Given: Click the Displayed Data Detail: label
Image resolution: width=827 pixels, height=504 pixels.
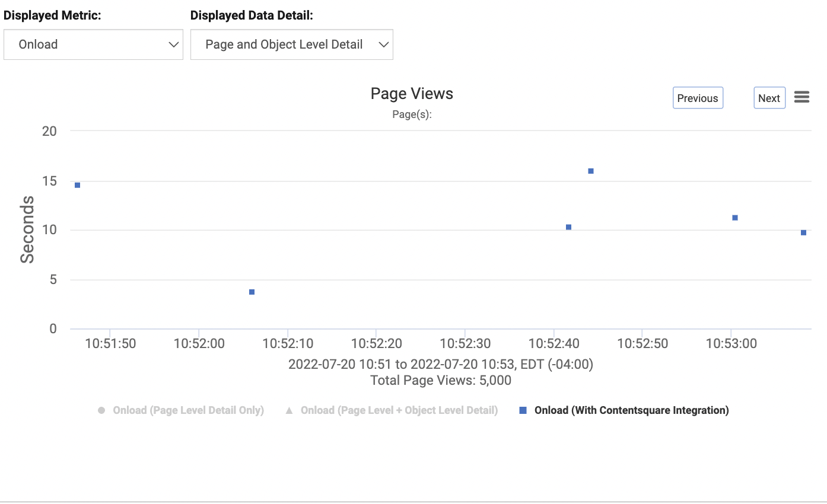Looking at the screenshot, I should click(252, 16).
